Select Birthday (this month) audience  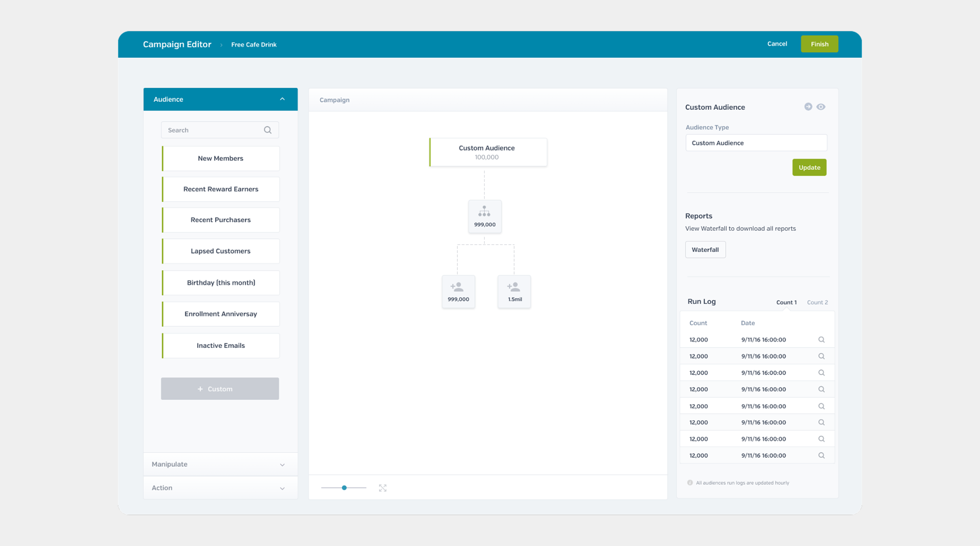click(x=221, y=283)
